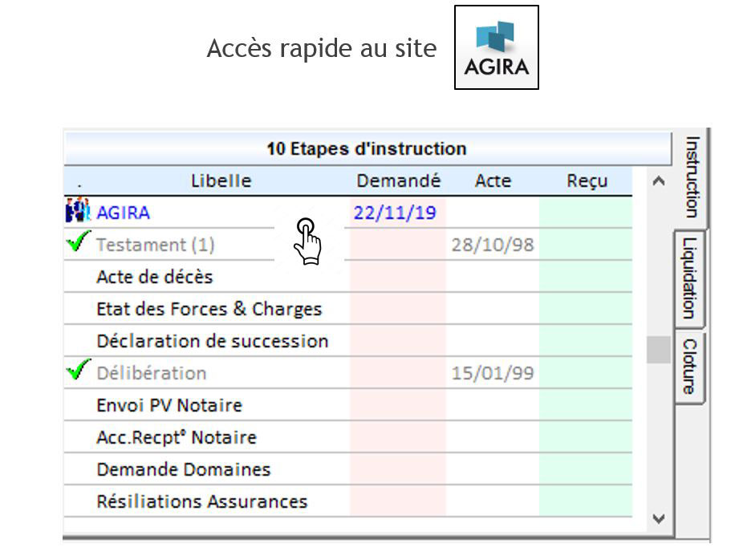Viewport: 731px width, 560px height.
Task: Switch to the Liquidation tab
Action: pyautogui.click(x=690, y=278)
